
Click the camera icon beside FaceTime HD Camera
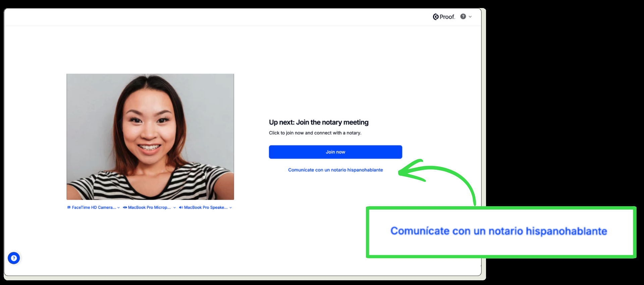(69, 208)
